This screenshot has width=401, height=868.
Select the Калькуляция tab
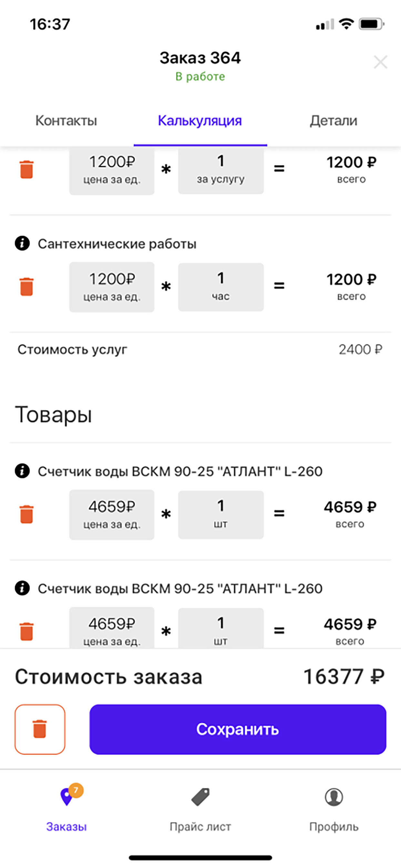pyautogui.click(x=200, y=121)
